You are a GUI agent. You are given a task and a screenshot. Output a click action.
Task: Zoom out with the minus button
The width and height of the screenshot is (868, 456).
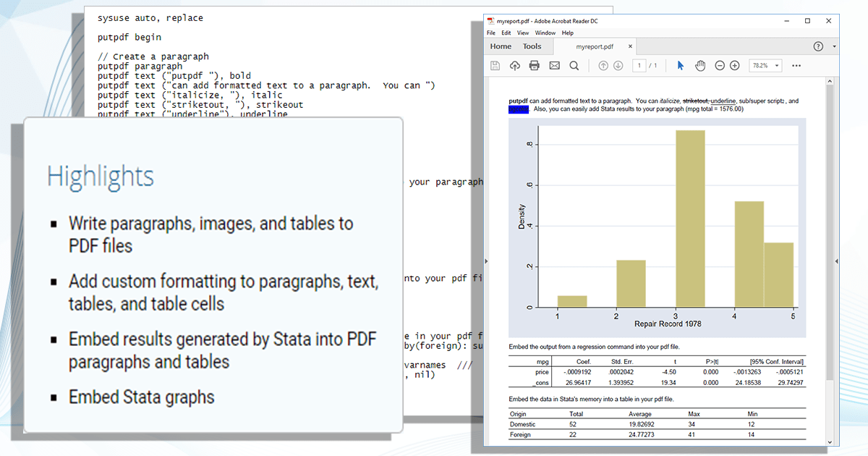pyautogui.click(x=720, y=66)
